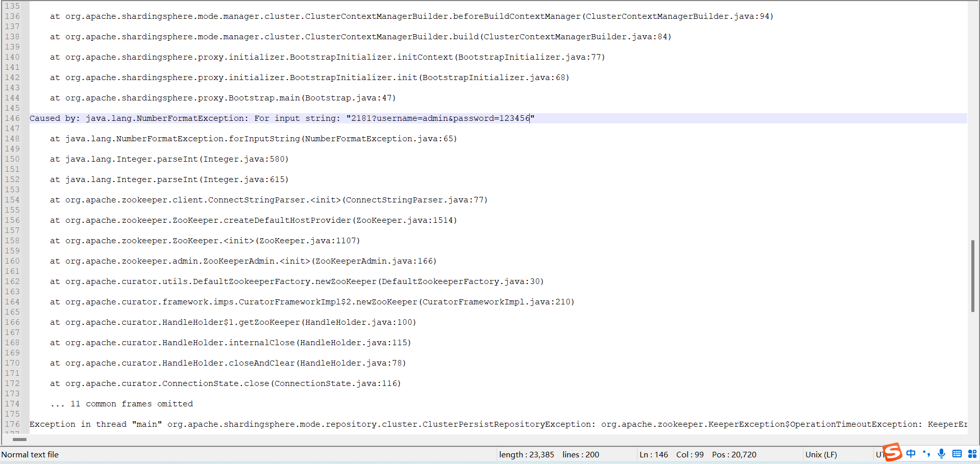Toggle Chinese/English mode on IME bar

pyautogui.click(x=911, y=454)
